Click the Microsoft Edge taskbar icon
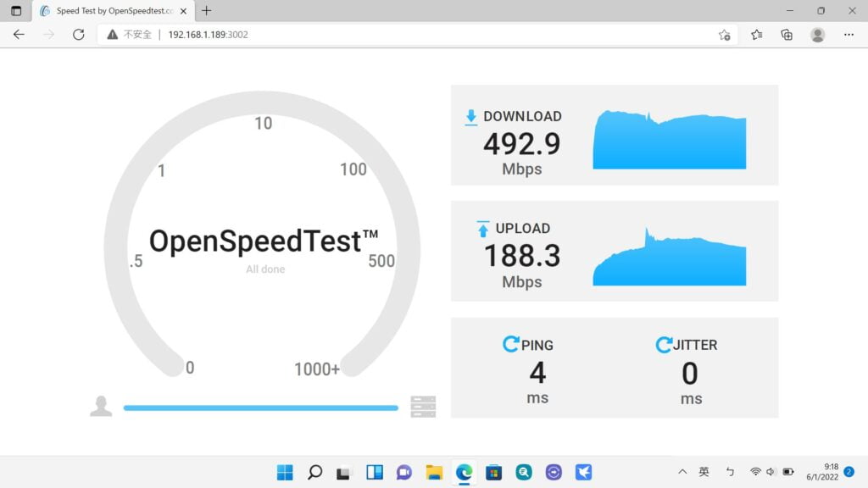868x488 pixels. pyautogui.click(x=464, y=472)
